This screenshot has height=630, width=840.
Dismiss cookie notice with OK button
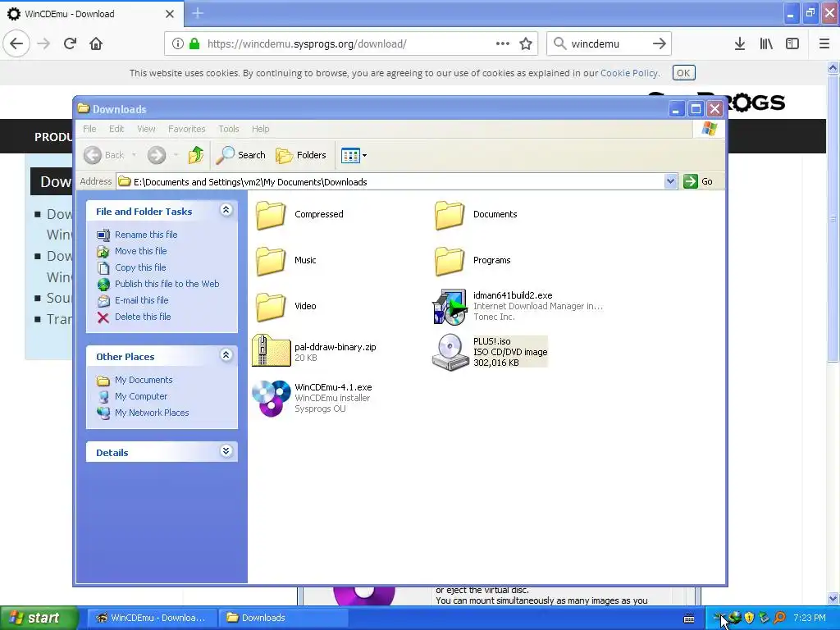coord(683,73)
